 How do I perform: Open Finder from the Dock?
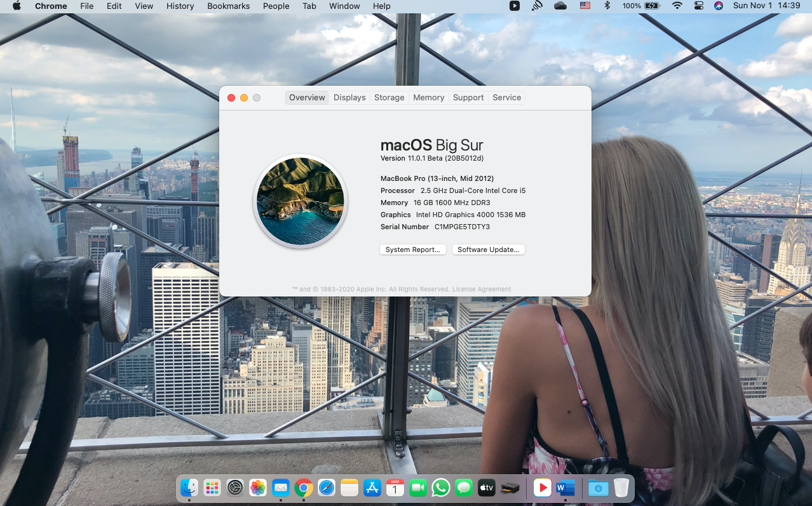(189, 488)
